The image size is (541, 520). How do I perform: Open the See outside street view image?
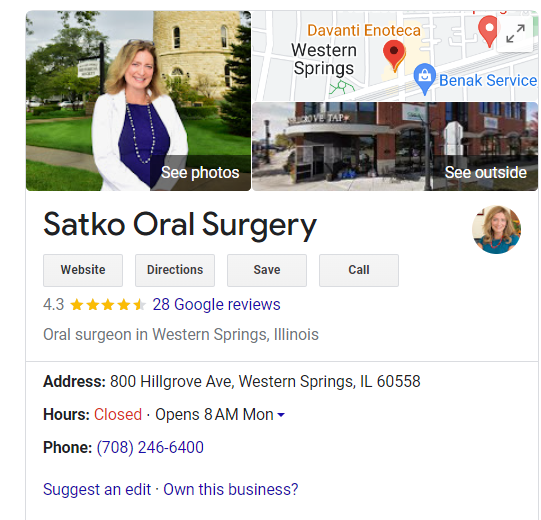point(395,146)
